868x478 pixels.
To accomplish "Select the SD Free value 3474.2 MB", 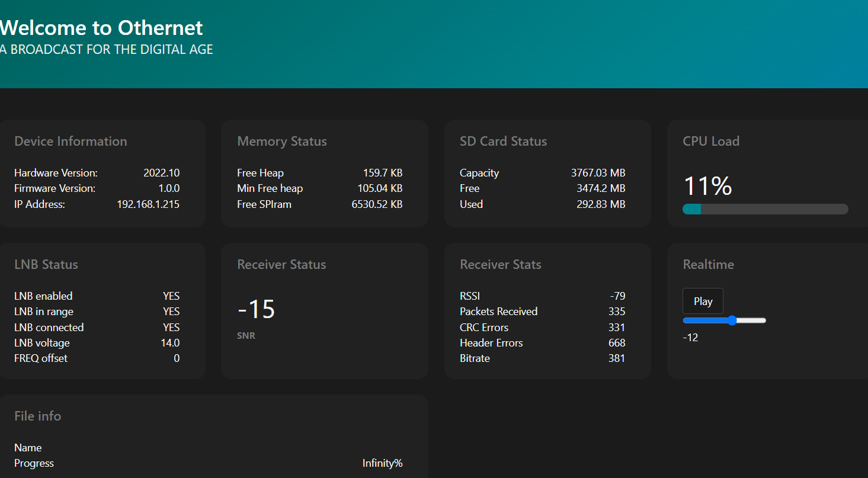I will (601, 188).
